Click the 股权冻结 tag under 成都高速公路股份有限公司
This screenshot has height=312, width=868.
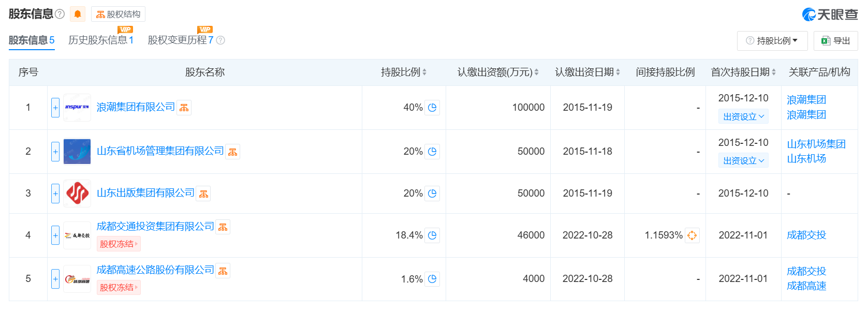pos(119,288)
